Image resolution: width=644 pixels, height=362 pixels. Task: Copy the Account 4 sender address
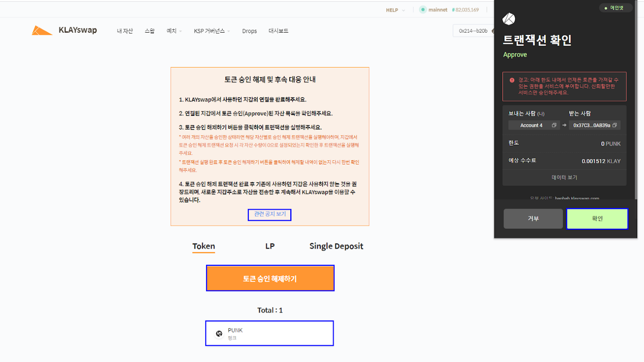pos(554,125)
